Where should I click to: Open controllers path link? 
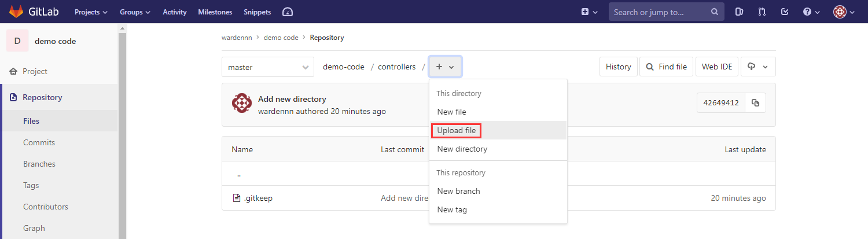click(397, 67)
